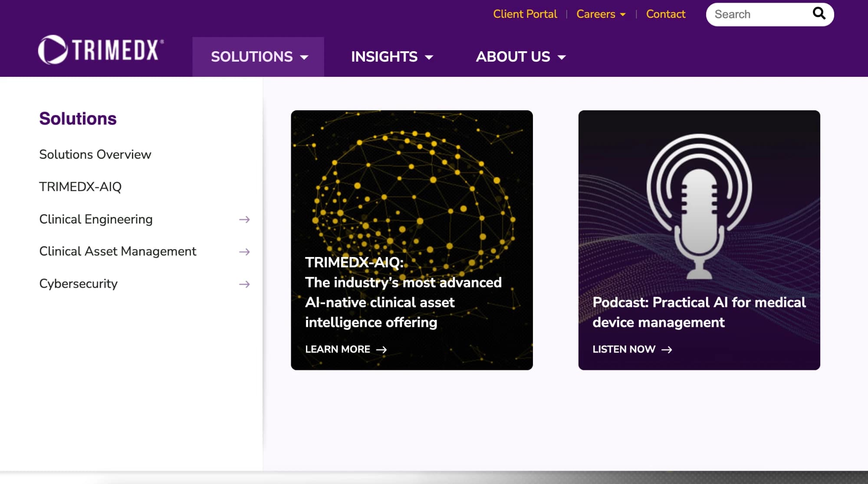Click the arrow next to Cybersecurity
The width and height of the screenshot is (868, 484).
244,284
